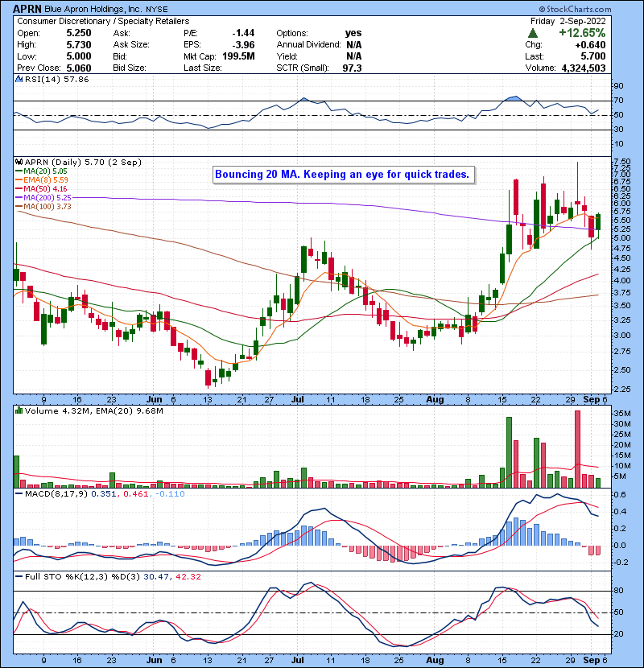Viewport: 644px width, 668px height.
Task: Click the 35M volume axis label
Action: pyautogui.click(x=621, y=413)
